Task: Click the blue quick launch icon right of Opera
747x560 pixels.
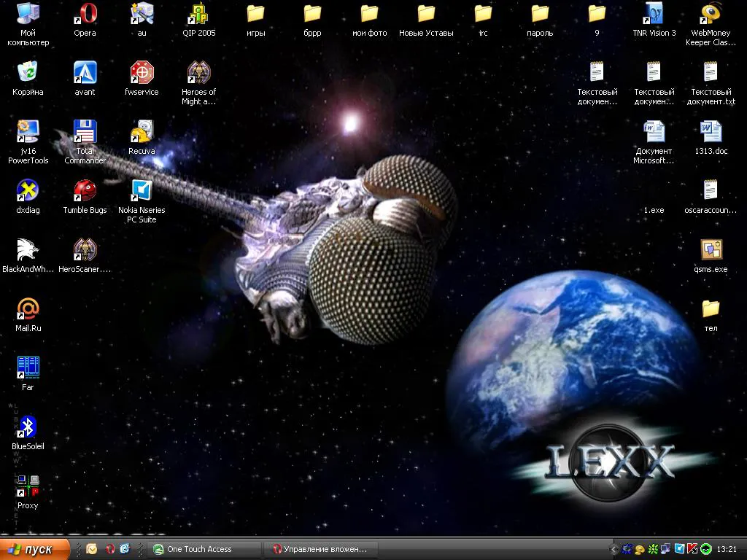Action: (x=125, y=549)
